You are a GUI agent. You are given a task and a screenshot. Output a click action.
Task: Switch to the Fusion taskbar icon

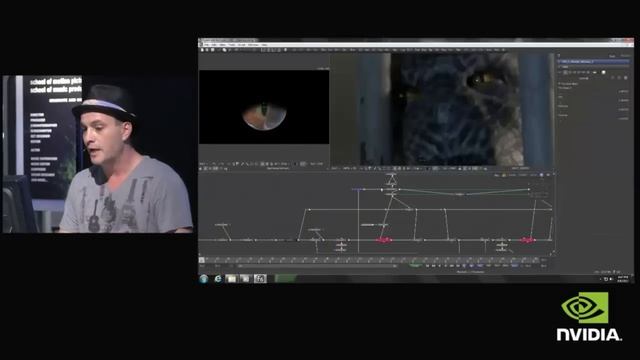click(260, 279)
